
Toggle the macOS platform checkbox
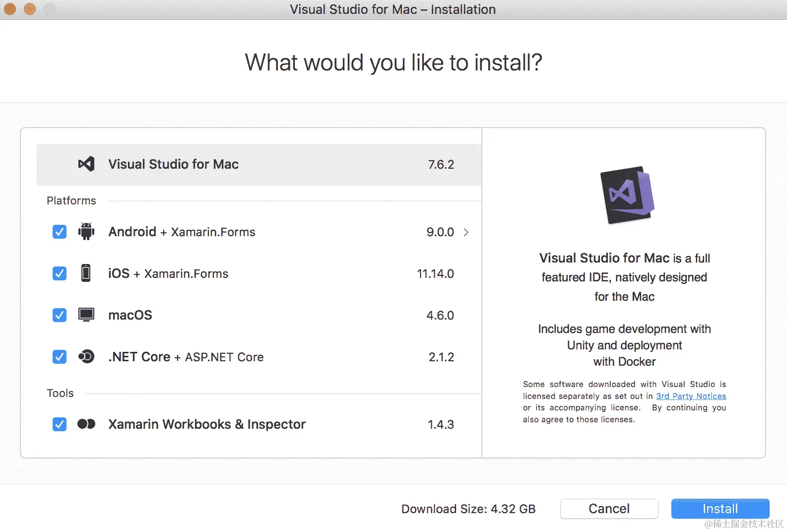pyautogui.click(x=60, y=315)
